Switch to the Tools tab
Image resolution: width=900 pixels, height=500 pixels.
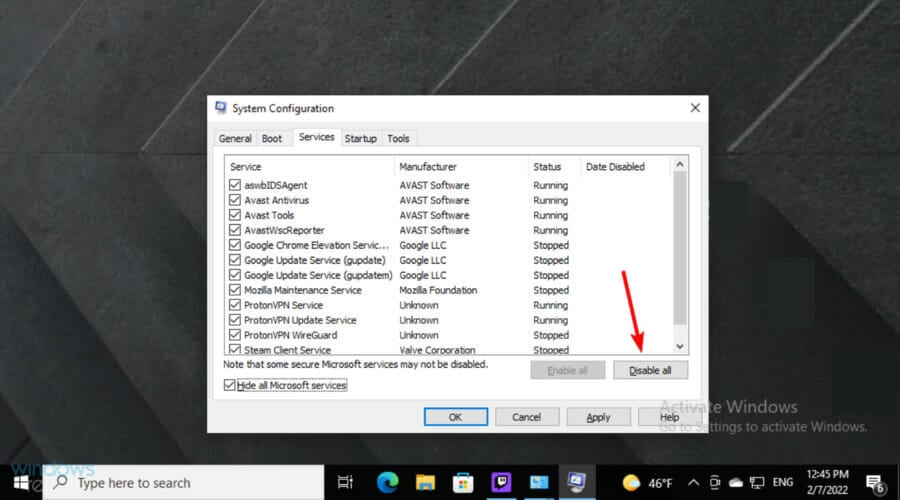coord(398,138)
